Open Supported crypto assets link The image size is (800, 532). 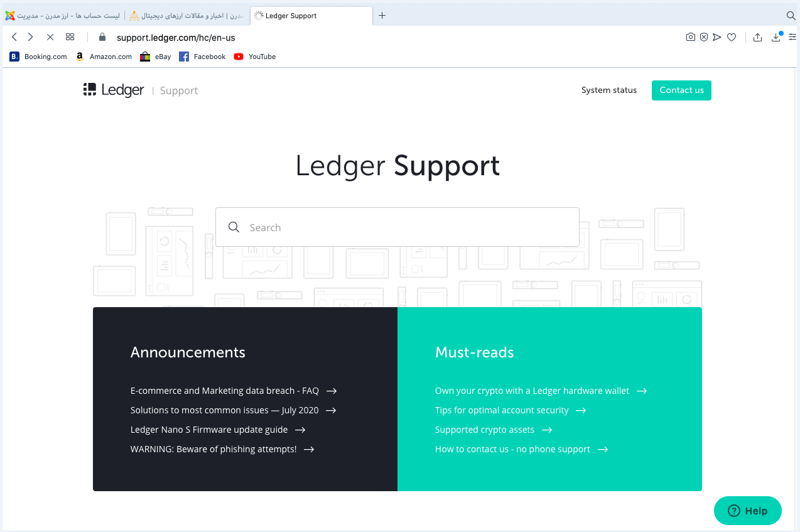tap(494, 430)
